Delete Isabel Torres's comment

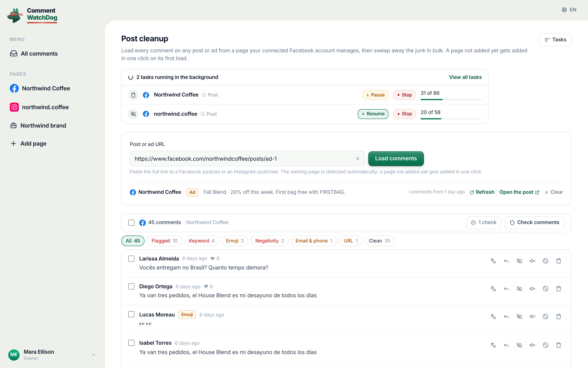[x=559, y=345]
